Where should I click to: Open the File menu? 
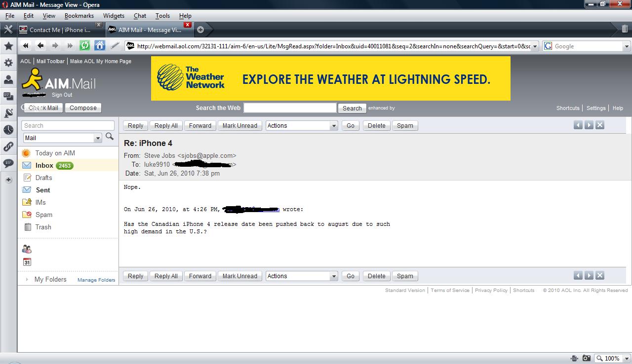coord(10,16)
